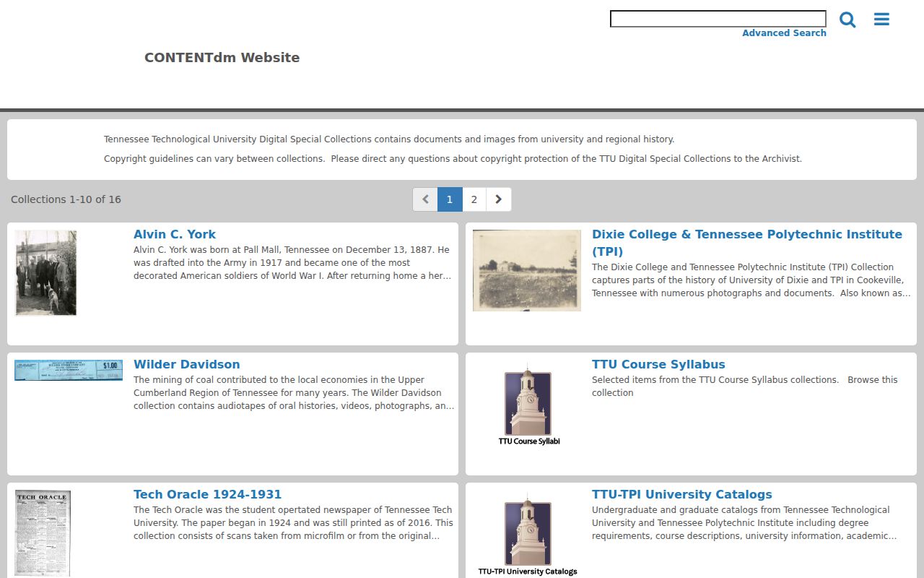Select page 2 in pagination

click(x=474, y=199)
